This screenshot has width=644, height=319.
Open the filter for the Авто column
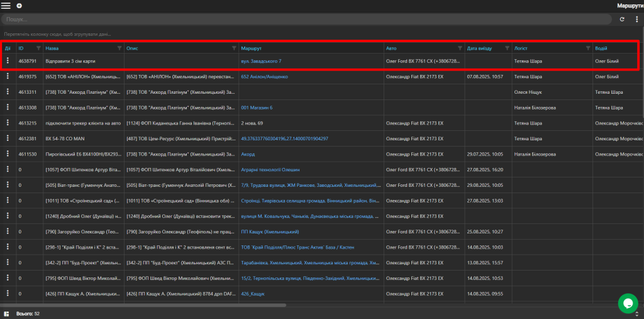(x=460, y=48)
